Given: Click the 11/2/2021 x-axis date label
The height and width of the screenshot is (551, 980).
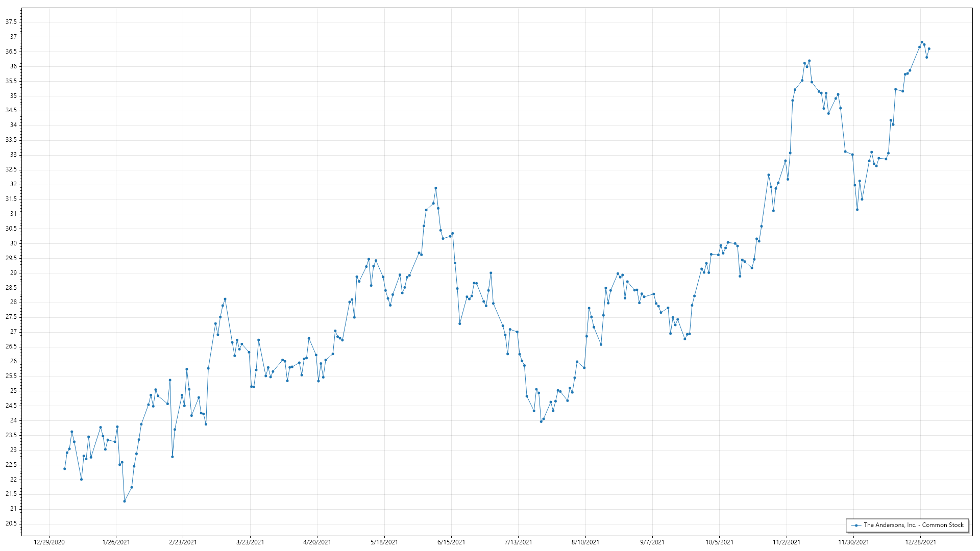Looking at the screenshot, I should (x=787, y=542).
